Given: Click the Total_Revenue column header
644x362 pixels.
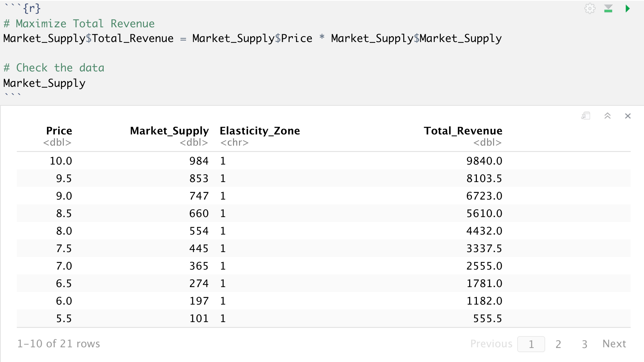Looking at the screenshot, I should pos(463,131).
